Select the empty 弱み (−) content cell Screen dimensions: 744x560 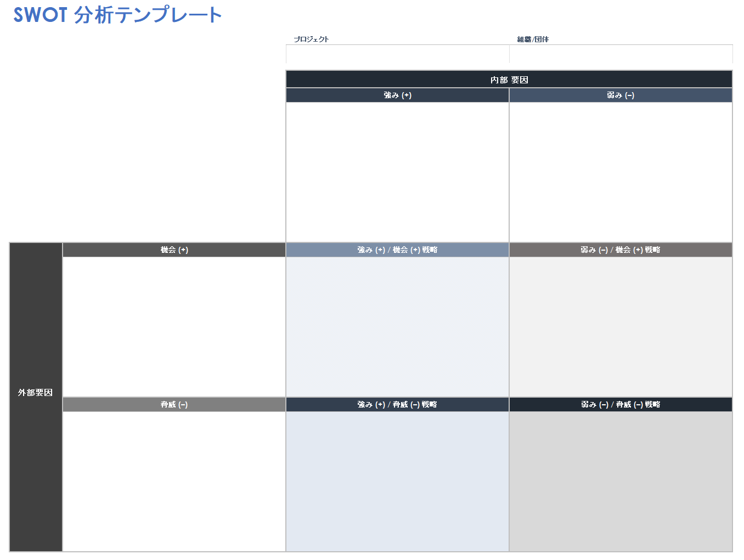coord(621,172)
